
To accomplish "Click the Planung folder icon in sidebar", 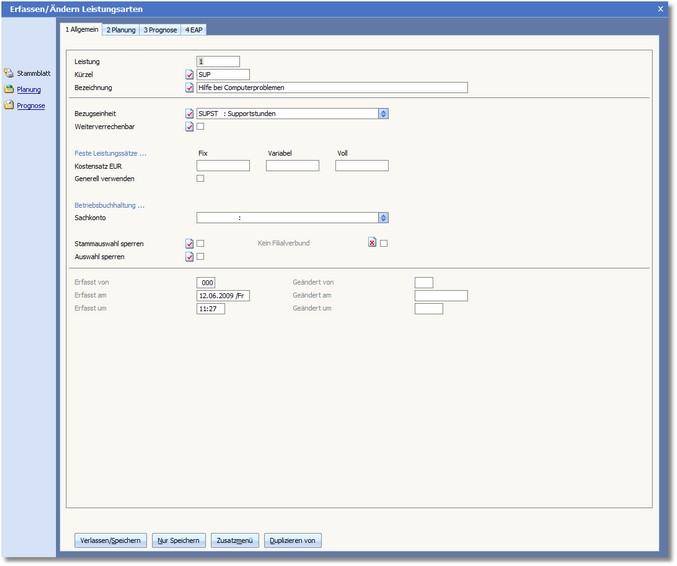I will click(x=9, y=89).
